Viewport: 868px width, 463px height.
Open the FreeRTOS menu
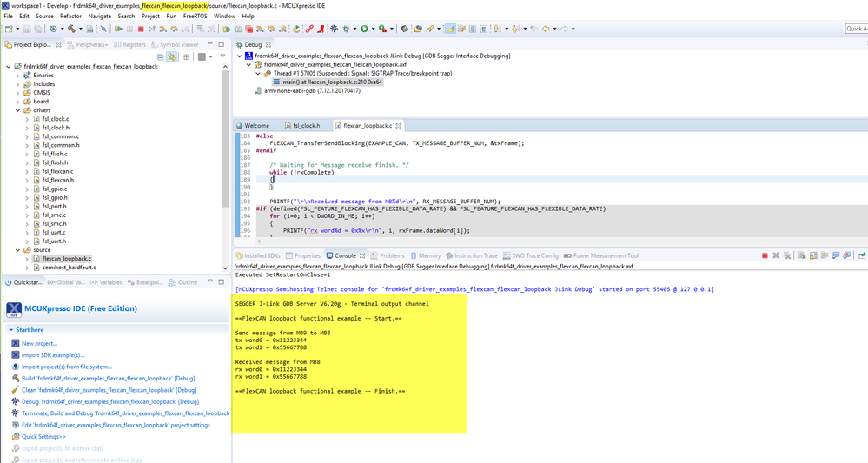click(195, 16)
